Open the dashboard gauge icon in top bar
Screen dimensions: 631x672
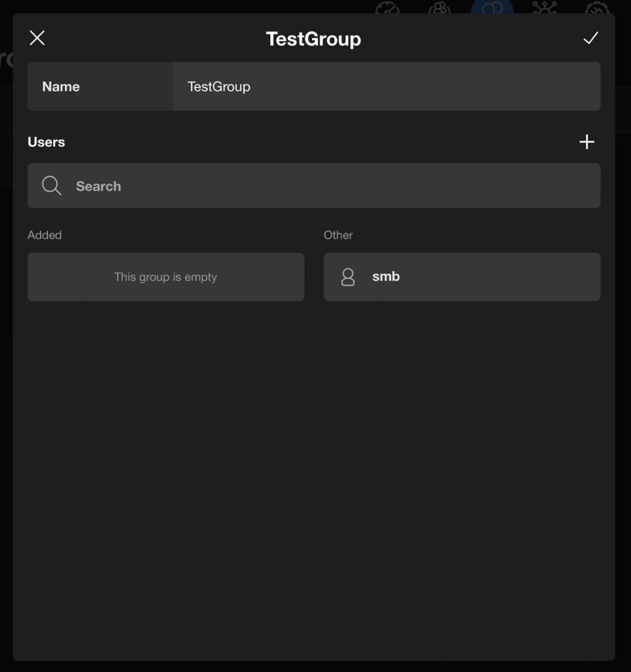click(387, 8)
